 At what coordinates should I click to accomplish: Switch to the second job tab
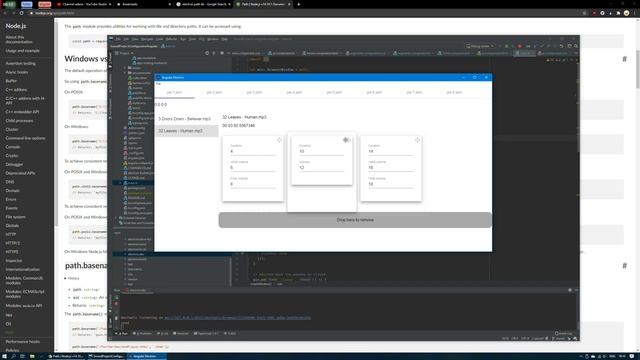[x=214, y=92]
